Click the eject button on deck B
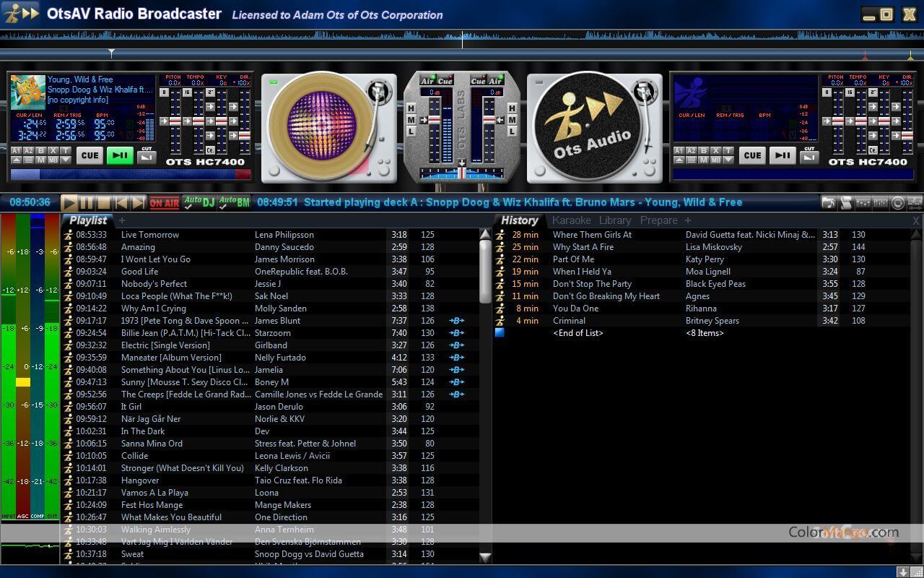 [679, 160]
